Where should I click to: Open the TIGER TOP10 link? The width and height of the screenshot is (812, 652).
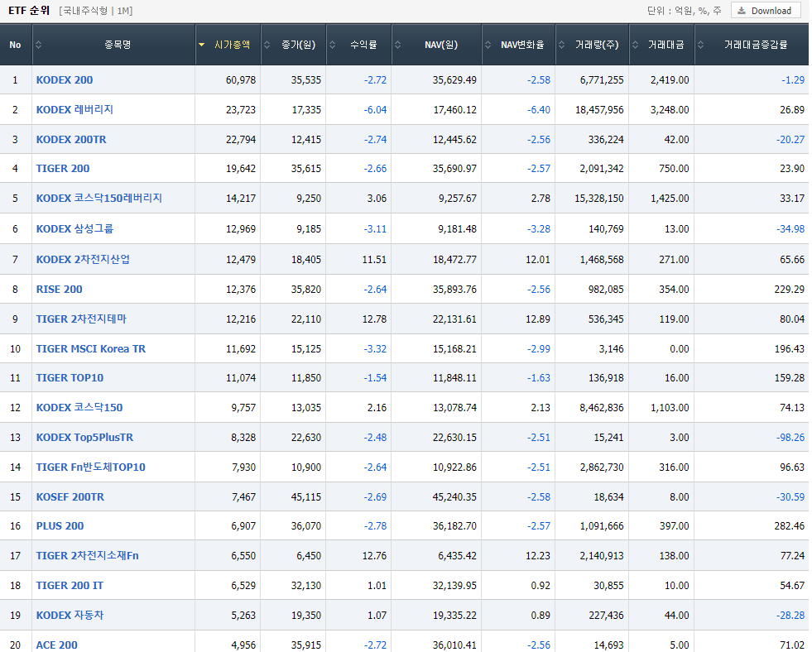(x=70, y=378)
